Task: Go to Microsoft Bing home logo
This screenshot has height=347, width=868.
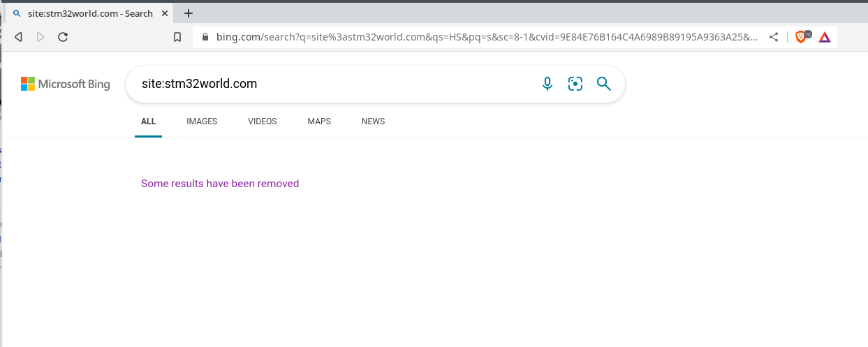Action: pyautogui.click(x=66, y=84)
